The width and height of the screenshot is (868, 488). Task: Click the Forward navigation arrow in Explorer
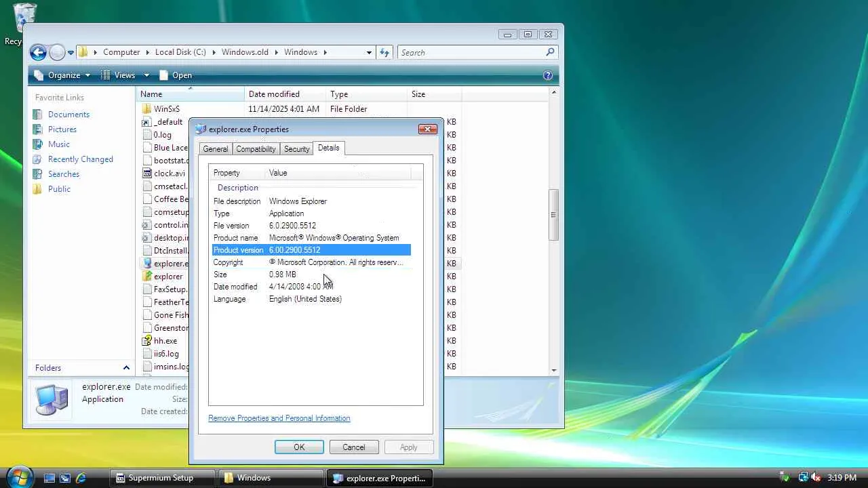[x=57, y=52]
